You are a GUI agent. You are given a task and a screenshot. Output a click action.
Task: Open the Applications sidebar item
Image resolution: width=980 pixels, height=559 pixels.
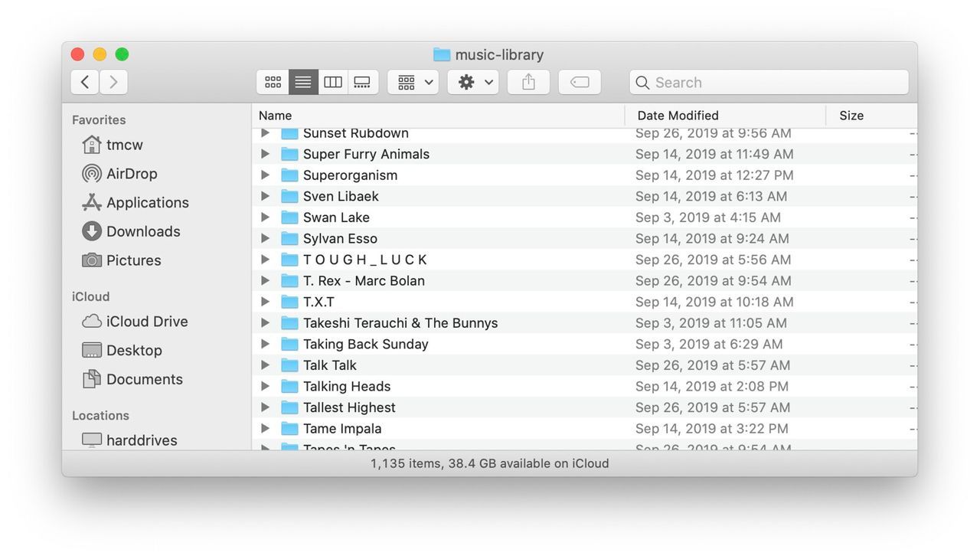147,203
